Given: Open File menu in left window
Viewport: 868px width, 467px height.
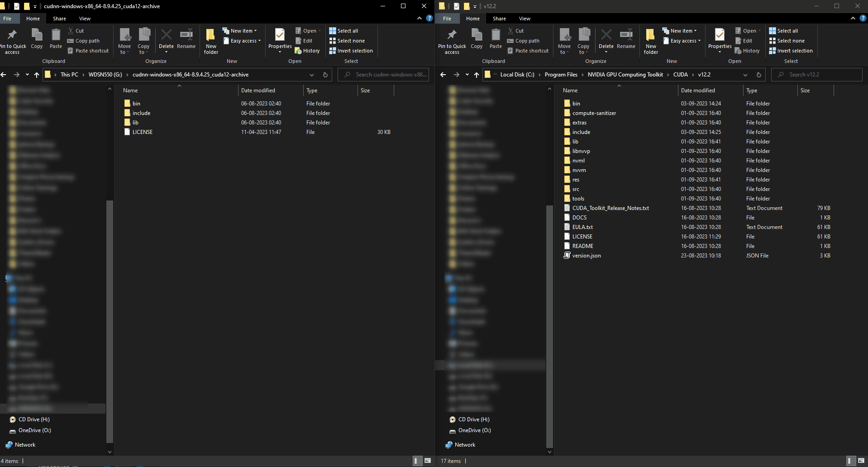Looking at the screenshot, I should click(x=7, y=19).
